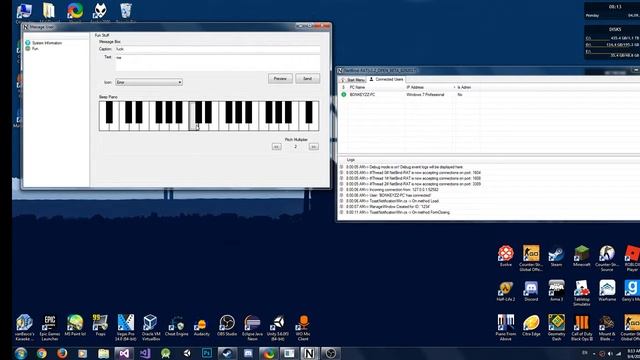Open Piano From Above desktop shortcut
Viewport: 640px width, 360px height.
coord(506,328)
